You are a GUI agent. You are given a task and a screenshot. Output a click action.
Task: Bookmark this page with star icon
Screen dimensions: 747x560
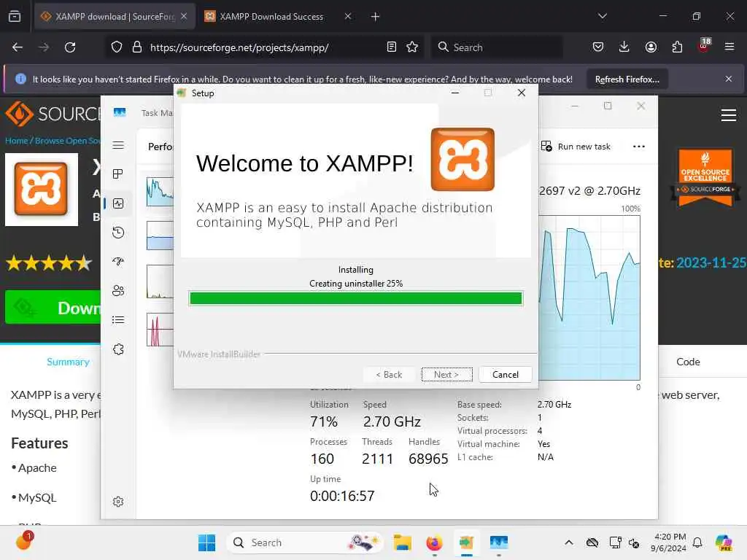pos(412,47)
